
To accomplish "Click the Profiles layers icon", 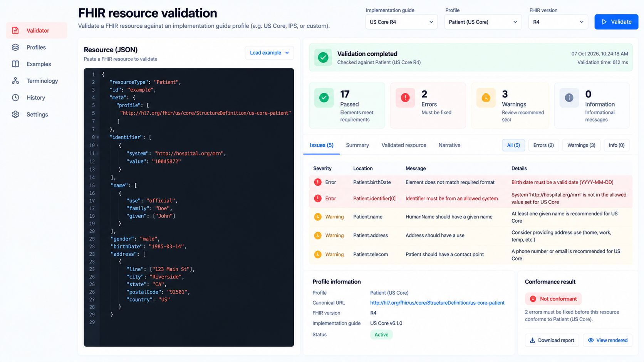I will (x=15, y=47).
